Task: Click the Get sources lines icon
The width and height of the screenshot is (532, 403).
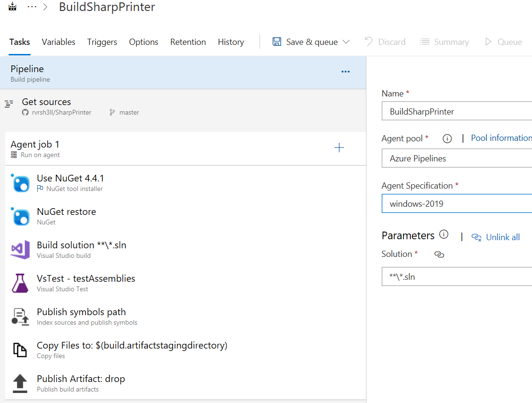Action: pos(9,104)
